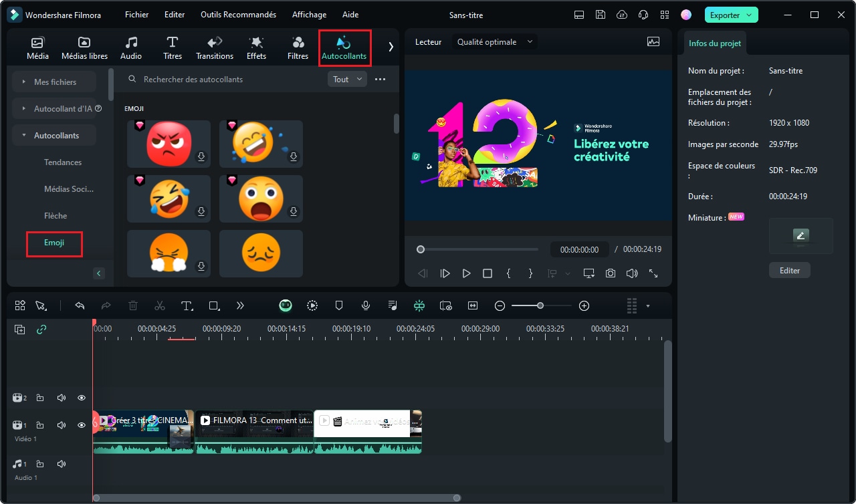Show more tabs with the right chevron

391,47
